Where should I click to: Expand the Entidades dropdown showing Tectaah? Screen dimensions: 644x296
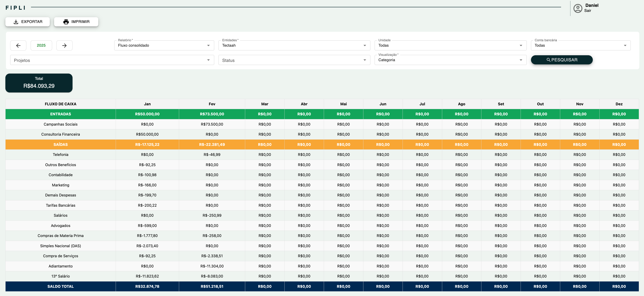(x=294, y=45)
